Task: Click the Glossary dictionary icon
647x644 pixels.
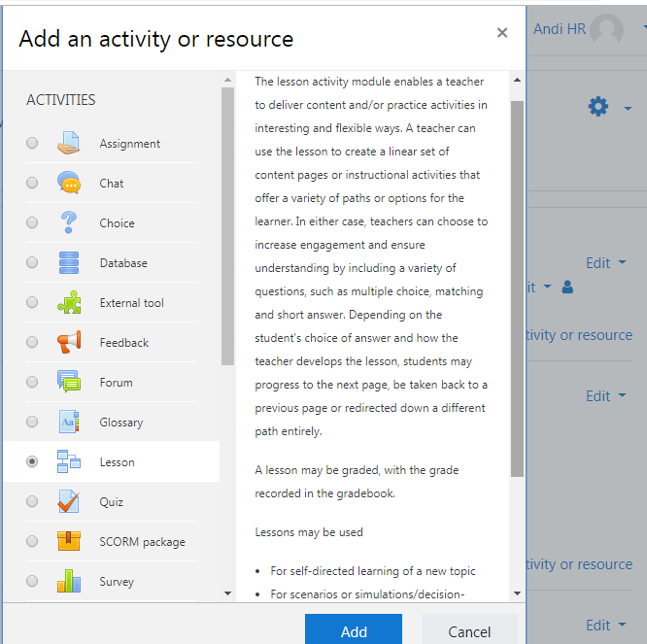Action: [69, 422]
